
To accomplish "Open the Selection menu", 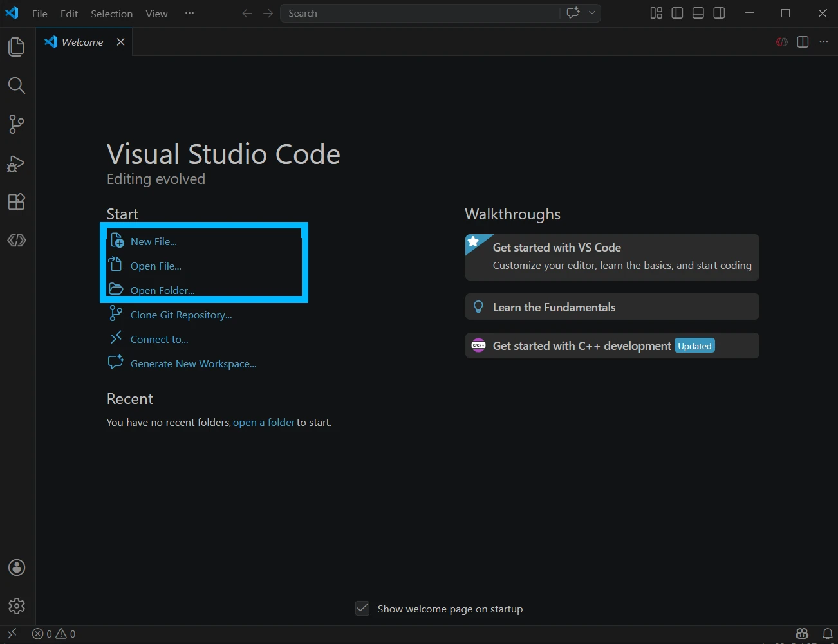I will (111, 14).
